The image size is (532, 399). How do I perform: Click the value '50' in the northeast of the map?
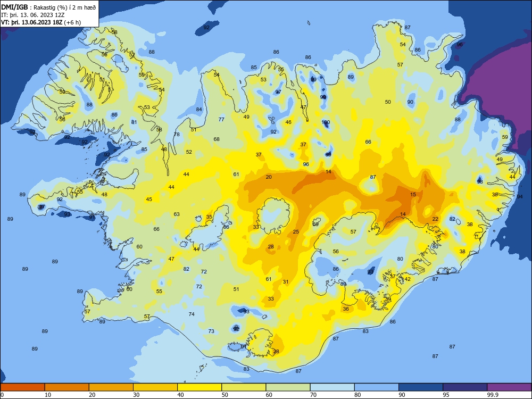[x=388, y=102]
